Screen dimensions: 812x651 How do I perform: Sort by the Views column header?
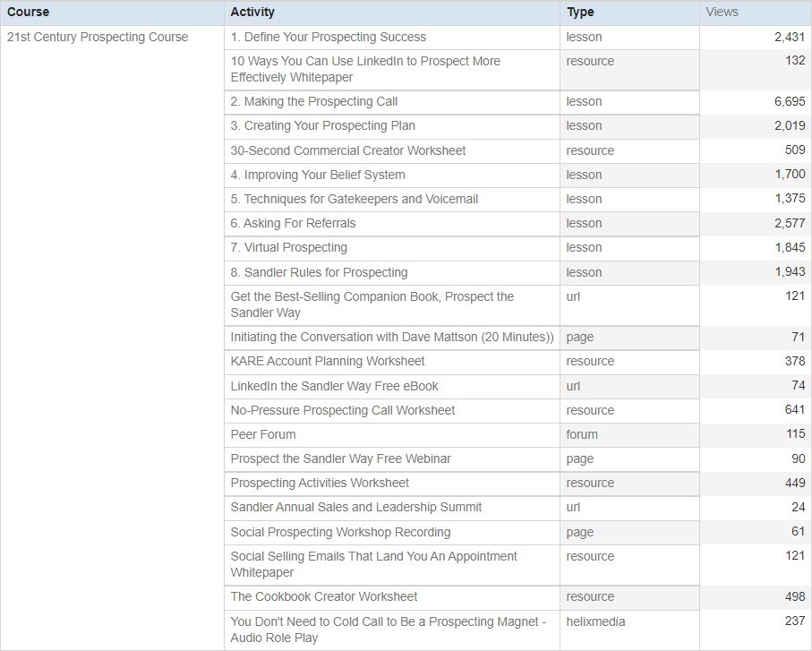722,12
